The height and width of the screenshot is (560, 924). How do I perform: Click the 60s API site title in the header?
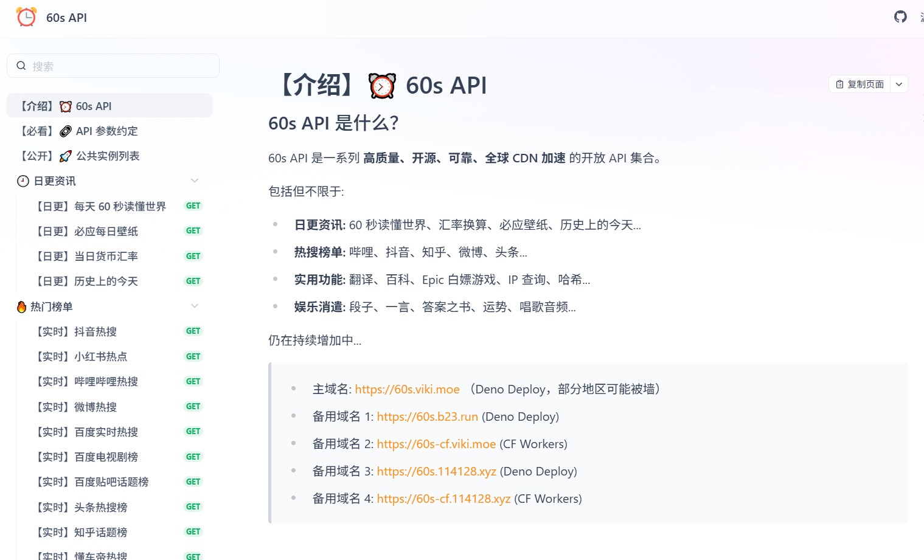point(66,18)
